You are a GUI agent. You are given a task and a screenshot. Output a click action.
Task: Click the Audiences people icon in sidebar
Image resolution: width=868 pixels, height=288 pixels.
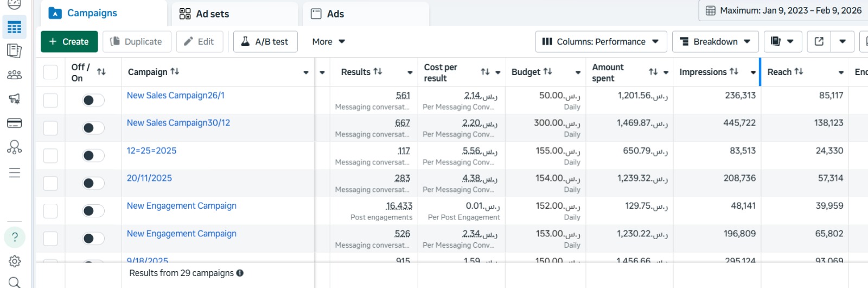click(x=15, y=75)
